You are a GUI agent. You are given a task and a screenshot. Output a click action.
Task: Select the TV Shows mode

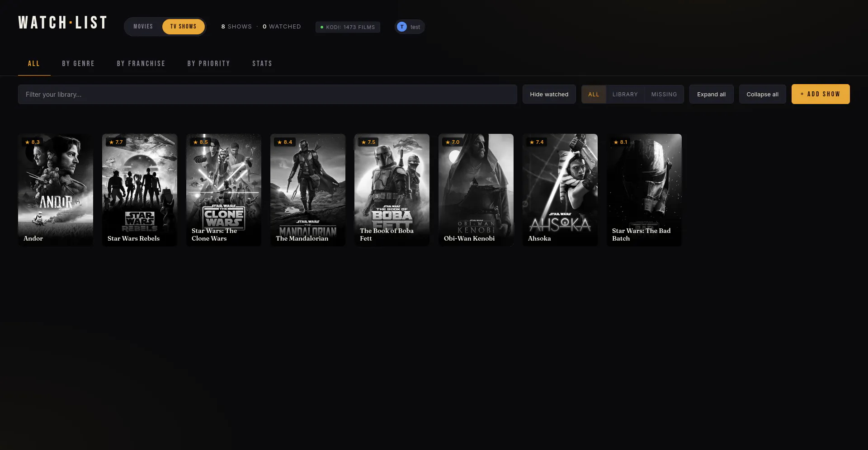tap(184, 27)
